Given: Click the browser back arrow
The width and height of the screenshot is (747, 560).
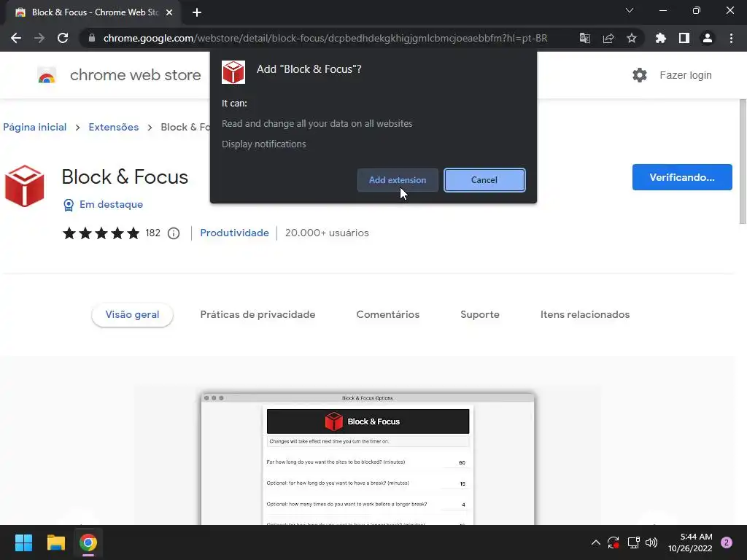Looking at the screenshot, I should [16, 38].
